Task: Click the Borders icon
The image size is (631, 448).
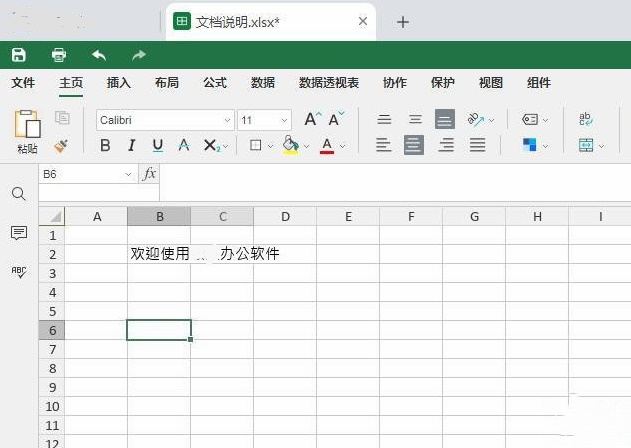Action: 256,145
